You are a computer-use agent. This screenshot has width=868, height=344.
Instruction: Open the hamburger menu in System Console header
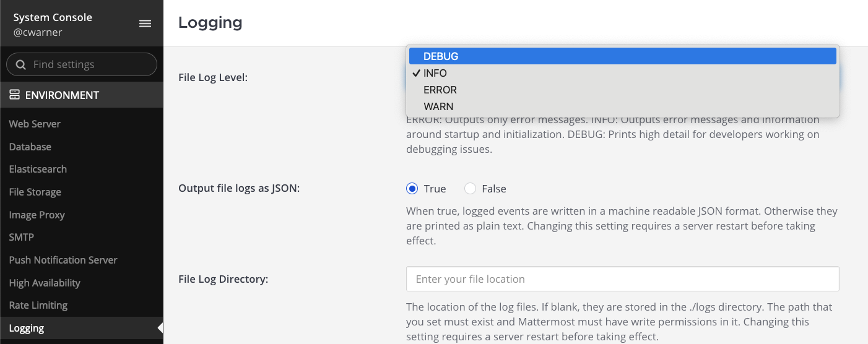pyautogui.click(x=145, y=24)
